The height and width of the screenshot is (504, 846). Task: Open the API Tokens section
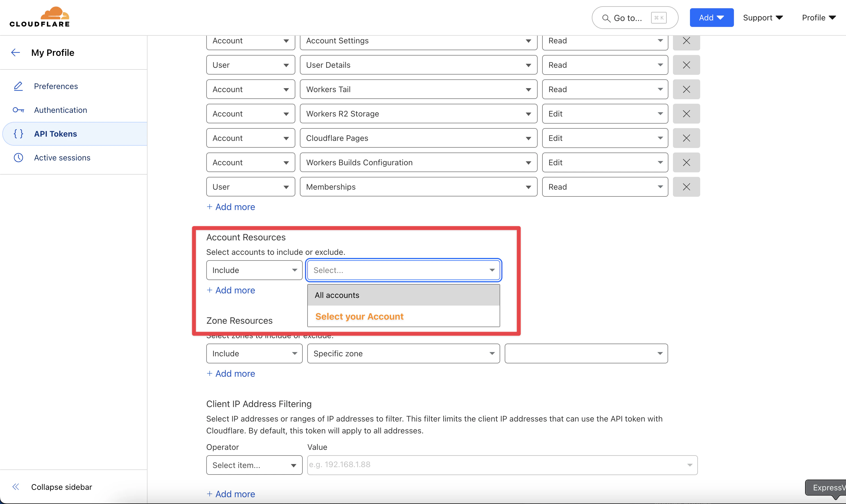[55, 134]
